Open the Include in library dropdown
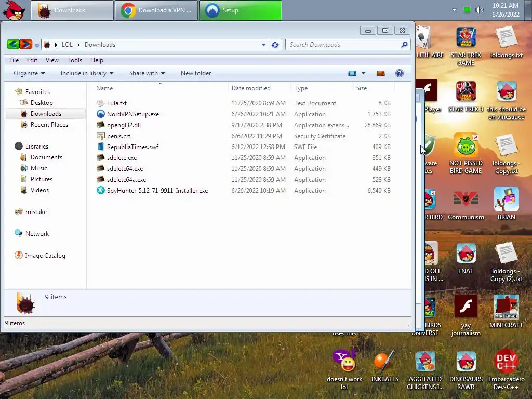 [x=87, y=73]
